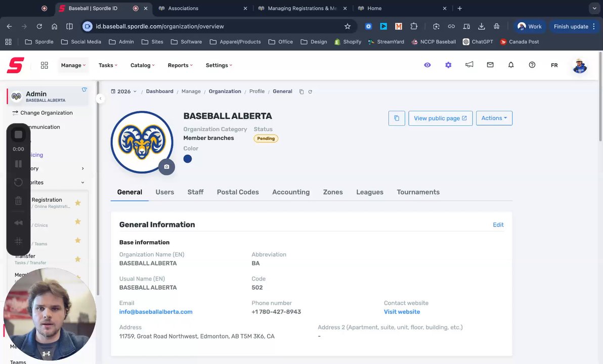
Task: Click the star on Registration favorite
Action: (78, 203)
